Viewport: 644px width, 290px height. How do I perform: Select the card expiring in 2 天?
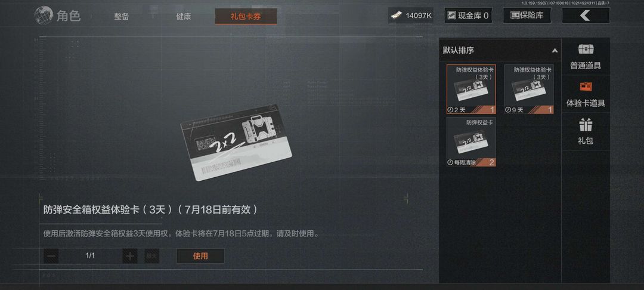471,89
